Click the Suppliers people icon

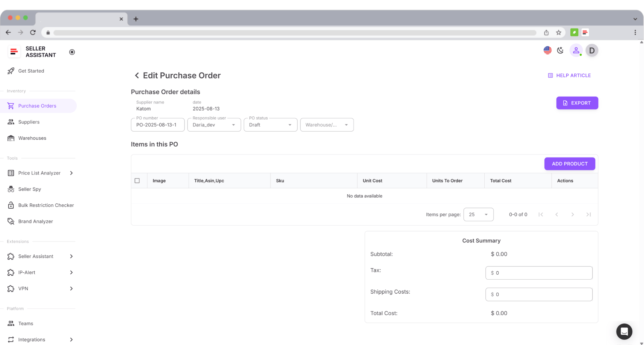pyautogui.click(x=11, y=122)
